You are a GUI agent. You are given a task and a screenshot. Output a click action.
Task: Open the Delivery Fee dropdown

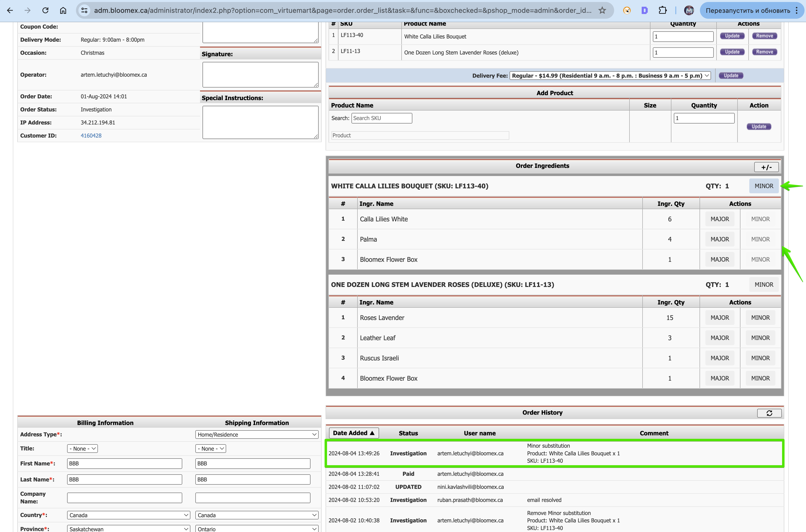[610, 76]
